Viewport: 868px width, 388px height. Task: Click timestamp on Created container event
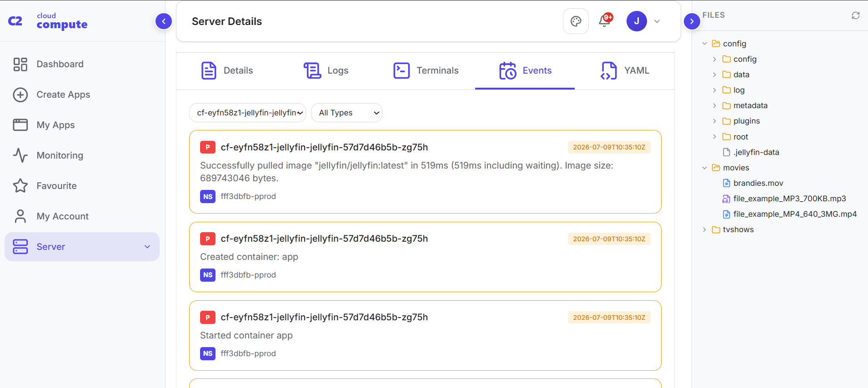[x=609, y=239]
